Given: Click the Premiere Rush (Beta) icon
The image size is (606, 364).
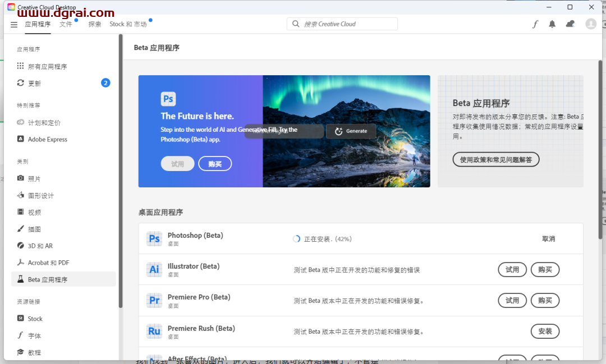Looking at the screenshot, I should (154, 331).
